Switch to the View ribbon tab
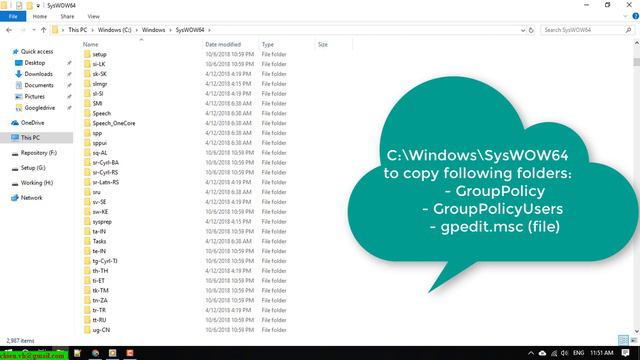Viewport: 640px width, 360px height. tap(93, 16)
